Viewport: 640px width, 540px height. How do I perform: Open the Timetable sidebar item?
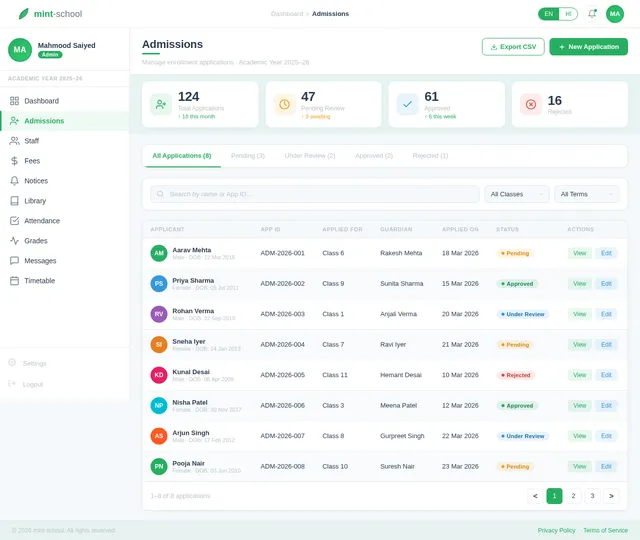pyautogui.click(x=39, y=281)
